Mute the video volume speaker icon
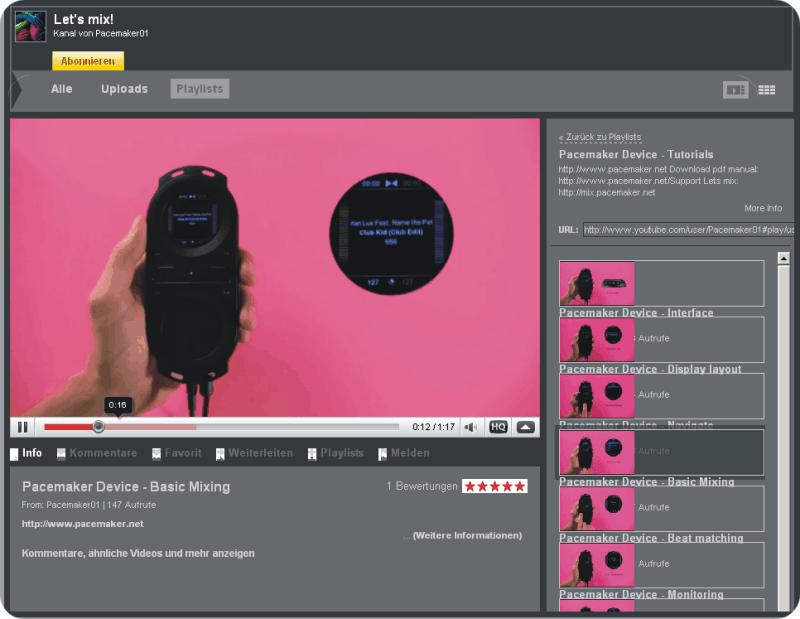This screenshot has width=800, height=619. point(471,427)
